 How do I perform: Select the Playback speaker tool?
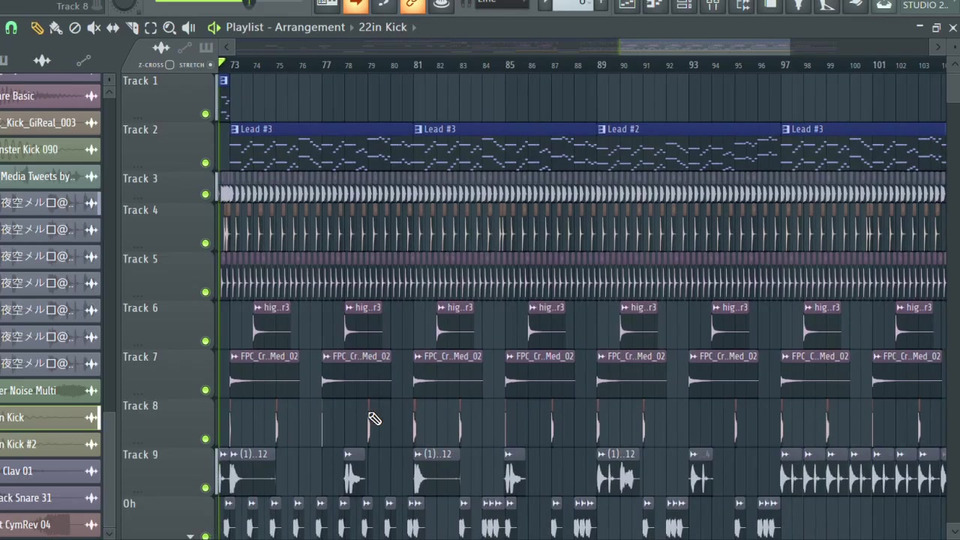189,28
